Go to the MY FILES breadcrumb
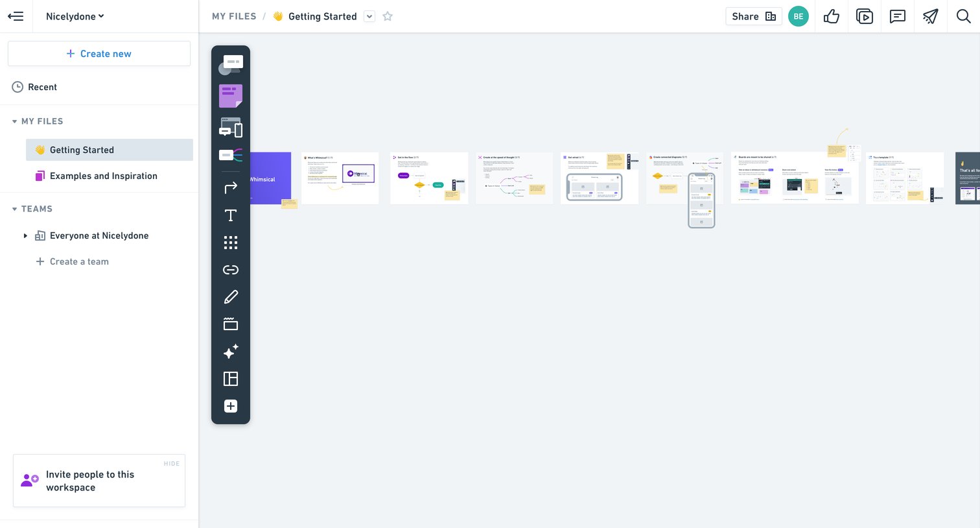Screen dimensions: 980x528 (234, 16)
